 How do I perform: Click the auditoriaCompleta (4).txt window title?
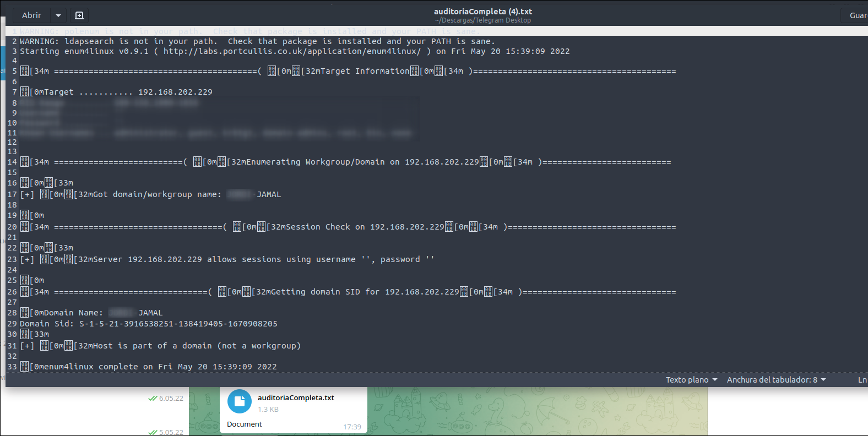point(483,12)
